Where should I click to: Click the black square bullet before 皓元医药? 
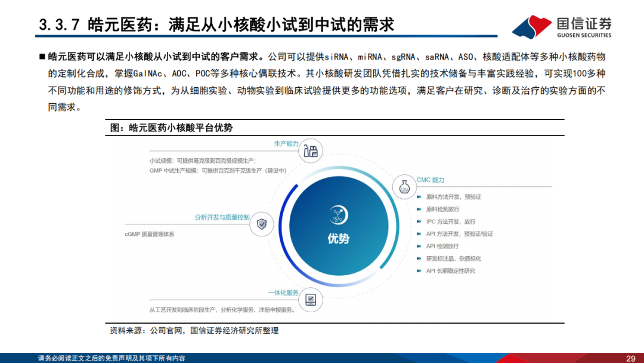coord(42,57)
